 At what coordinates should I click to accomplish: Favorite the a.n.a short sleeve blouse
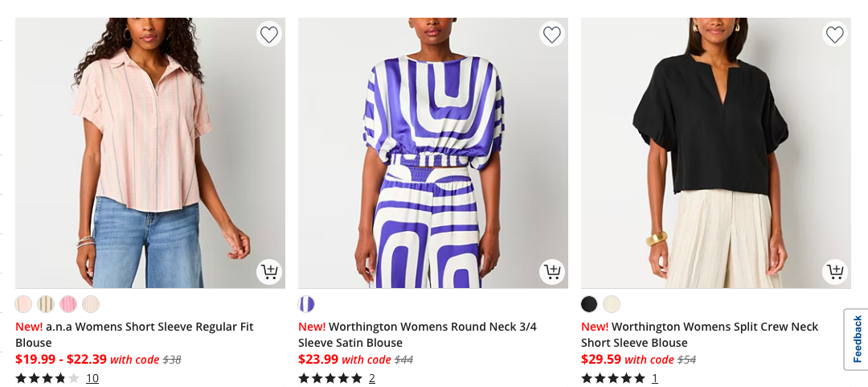click(x=269, y=35)
